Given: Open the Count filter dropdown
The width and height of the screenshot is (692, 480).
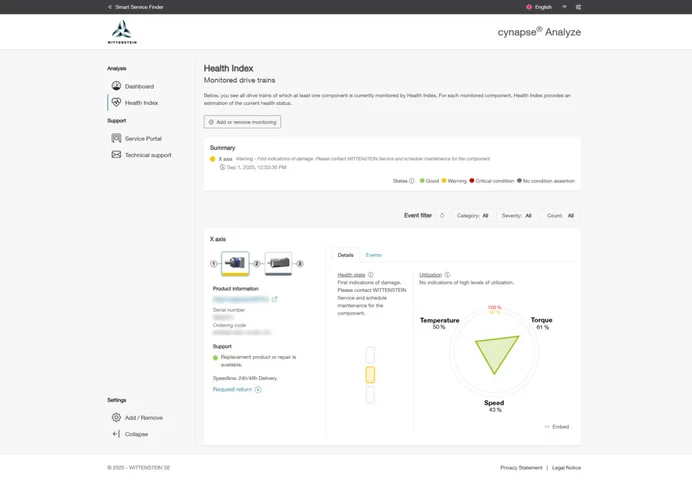Looking at the screenshot, I should coord(560,216).
